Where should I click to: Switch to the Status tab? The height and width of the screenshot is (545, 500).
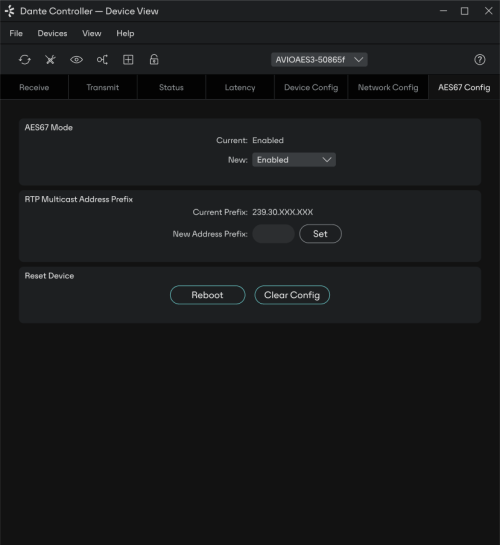[x=171, y=88]
